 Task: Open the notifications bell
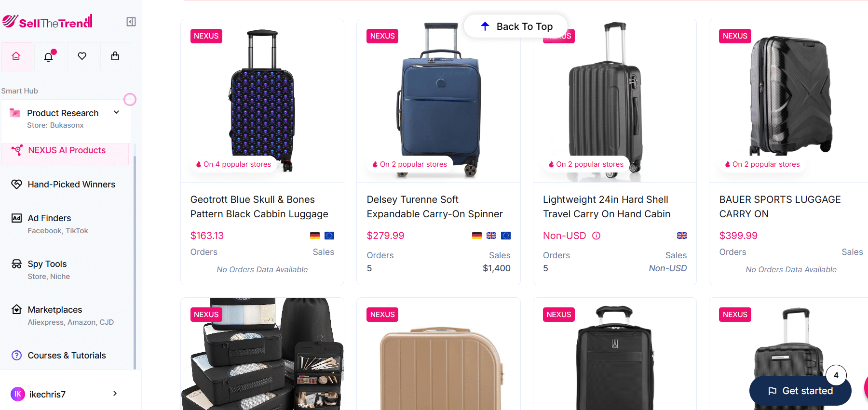click(x=49, y=57)
